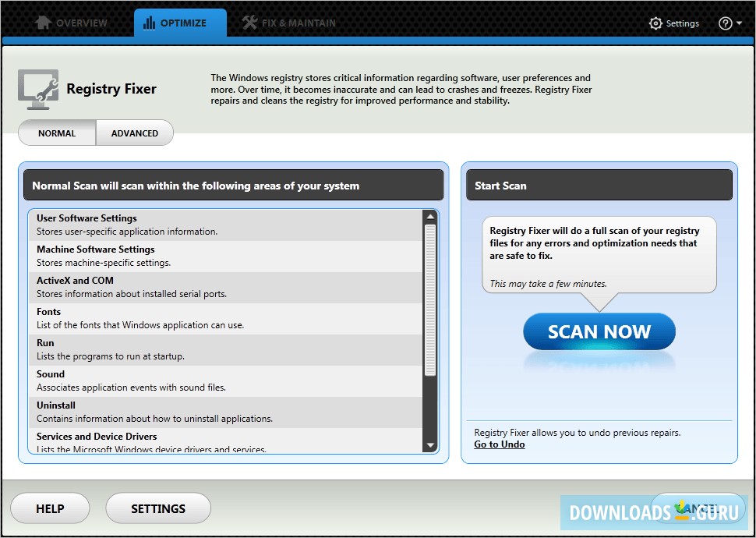Follow the Go to Undo link
Viewport: 756px width, 538px height.
[499, 445]
